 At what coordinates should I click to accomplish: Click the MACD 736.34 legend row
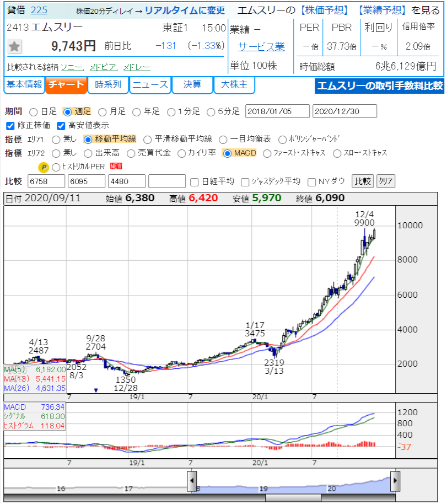(x=34, y=407)
